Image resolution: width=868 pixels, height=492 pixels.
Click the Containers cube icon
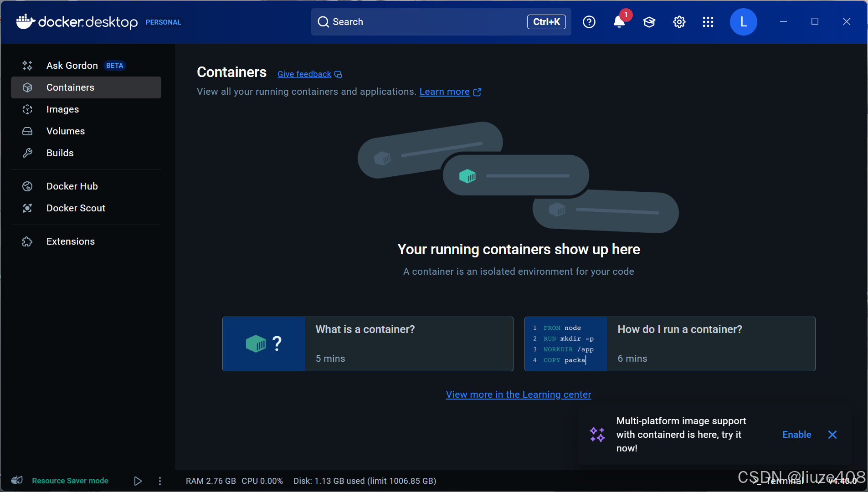pos(27,87)
